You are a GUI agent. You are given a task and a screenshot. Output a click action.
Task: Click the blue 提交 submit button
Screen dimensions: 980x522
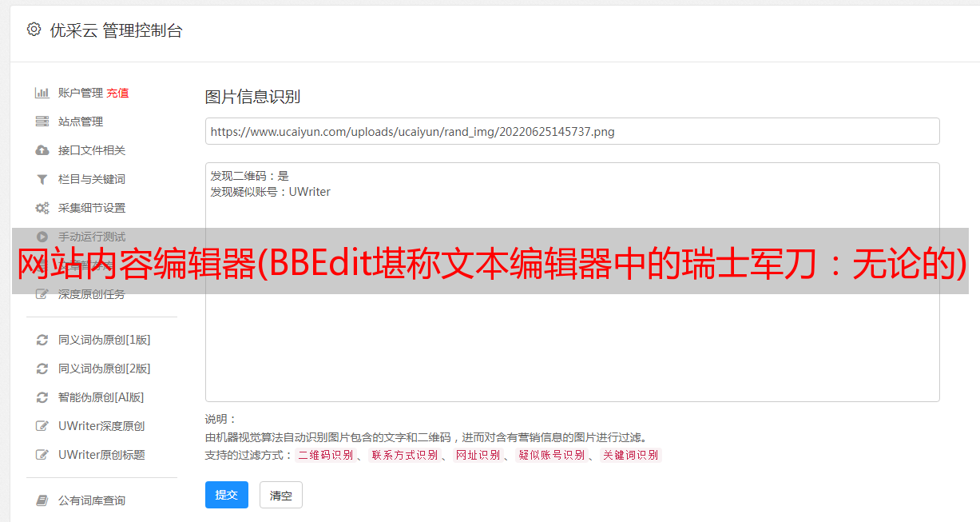tap(227, 495)
